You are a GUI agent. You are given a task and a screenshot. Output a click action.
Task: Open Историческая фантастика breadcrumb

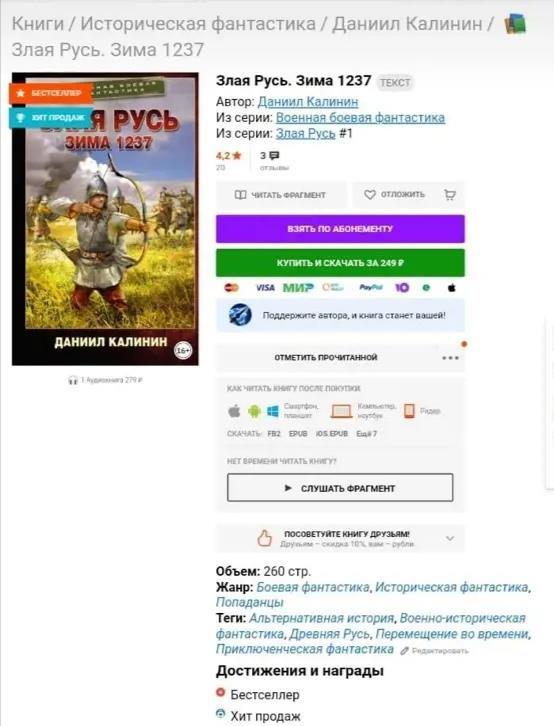198,24
